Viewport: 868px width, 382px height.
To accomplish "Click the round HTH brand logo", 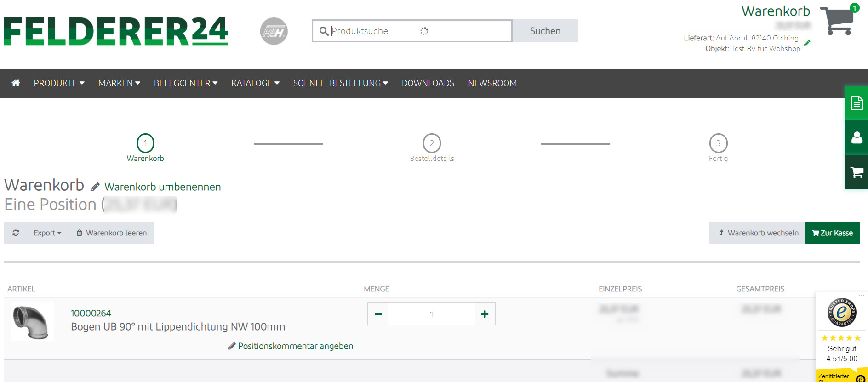I will tap(274, 31).
